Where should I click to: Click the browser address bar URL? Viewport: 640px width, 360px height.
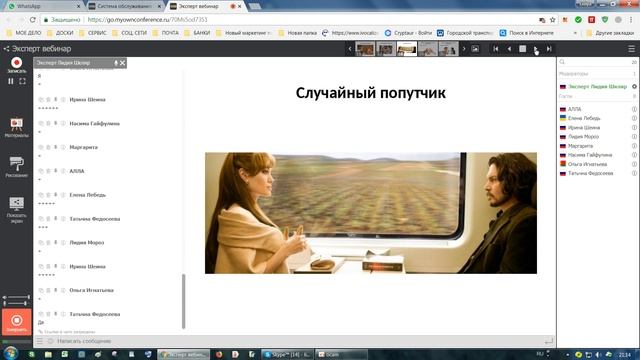click(147, 20)
